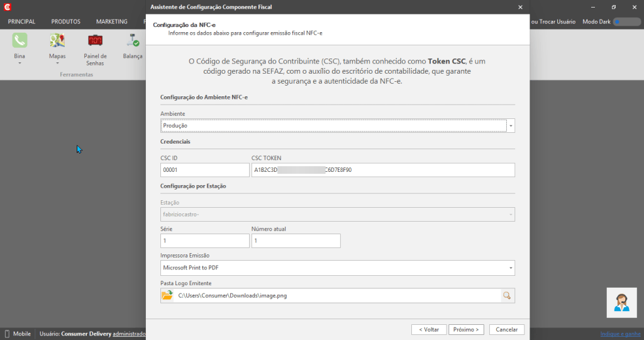The height and width of the screenshot is (340, 644).
Task: Click the CSC ID input field
Action: point(204,170)
